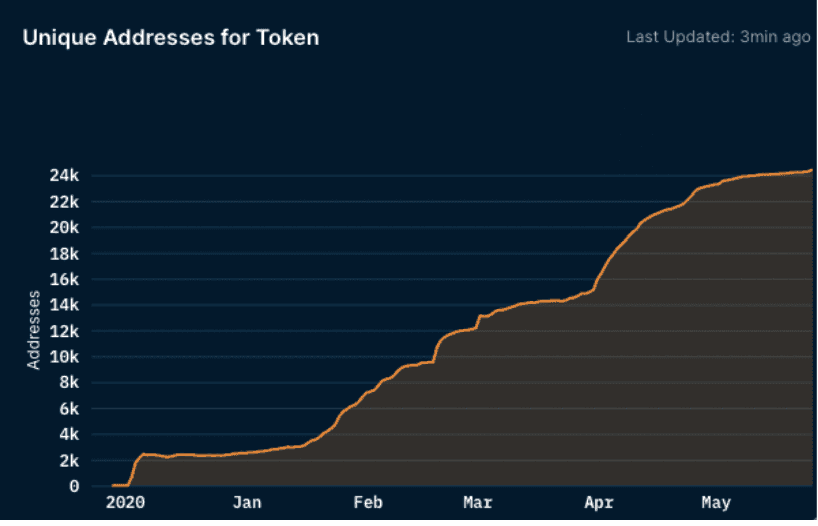
Task: Click the 6k y-axis label
Action: [69, 409]
